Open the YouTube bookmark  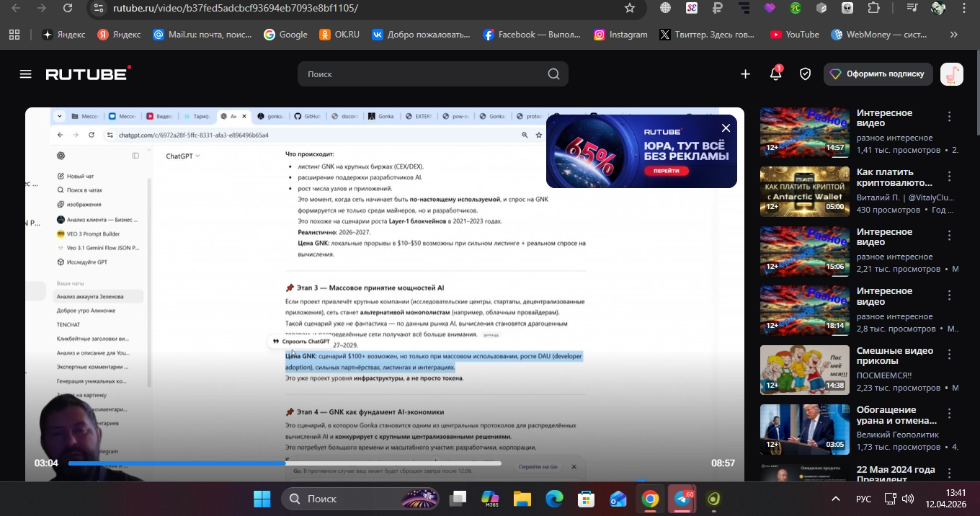coord(795,34)
